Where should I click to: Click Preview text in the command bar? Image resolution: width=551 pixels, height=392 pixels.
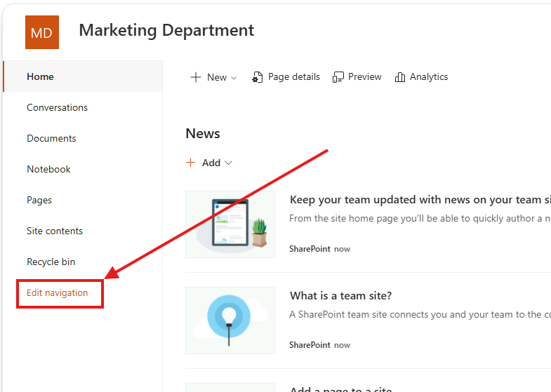tap(365, 77)
